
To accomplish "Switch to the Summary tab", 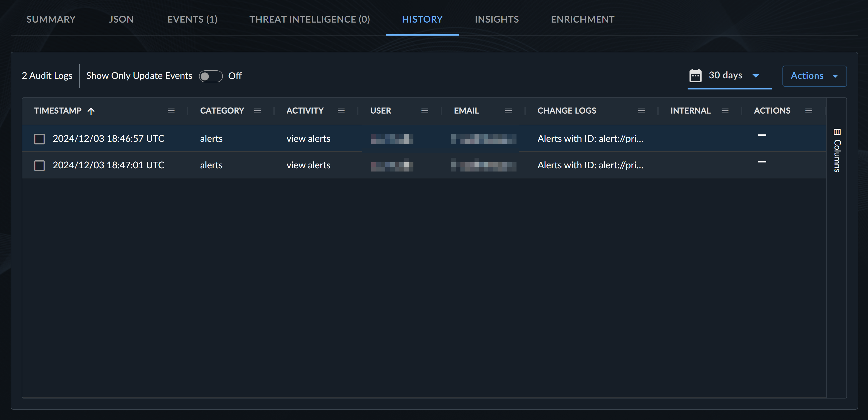I will tap(51, 19).
